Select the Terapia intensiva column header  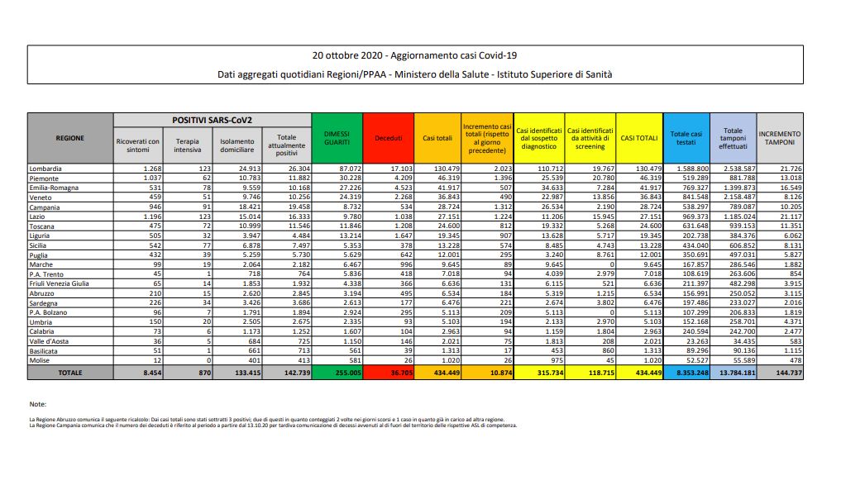click(187, 145)
